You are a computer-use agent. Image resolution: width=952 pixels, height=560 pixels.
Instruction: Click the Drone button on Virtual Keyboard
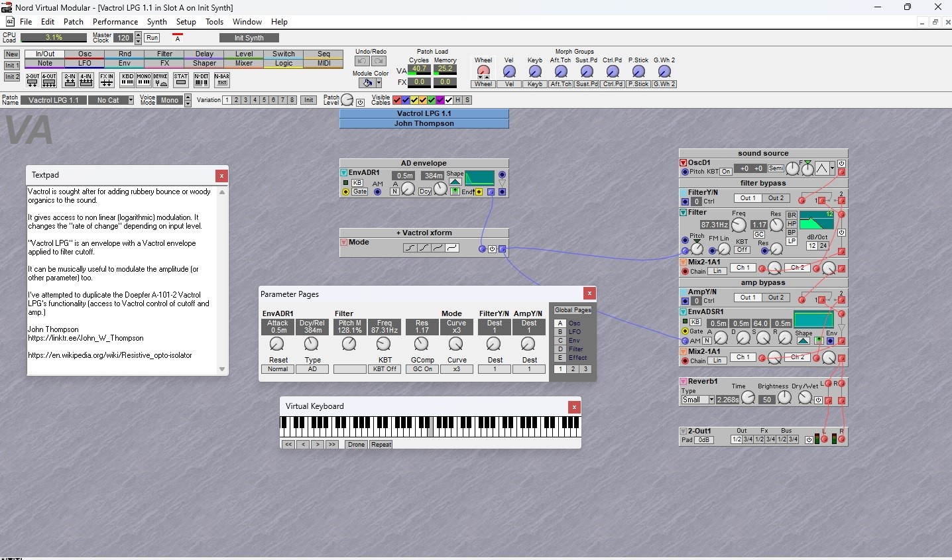356,445
